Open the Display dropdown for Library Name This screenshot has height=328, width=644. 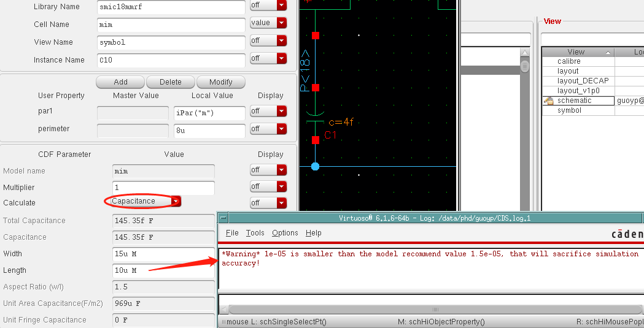click(268, 6)
